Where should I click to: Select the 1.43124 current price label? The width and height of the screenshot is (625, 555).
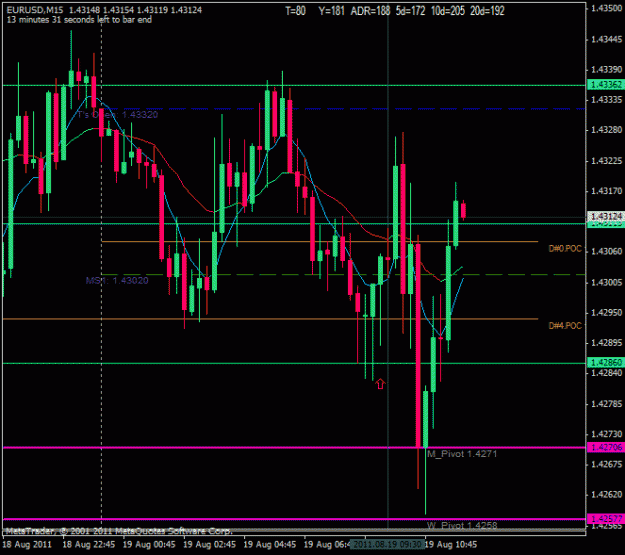(605, 216)
